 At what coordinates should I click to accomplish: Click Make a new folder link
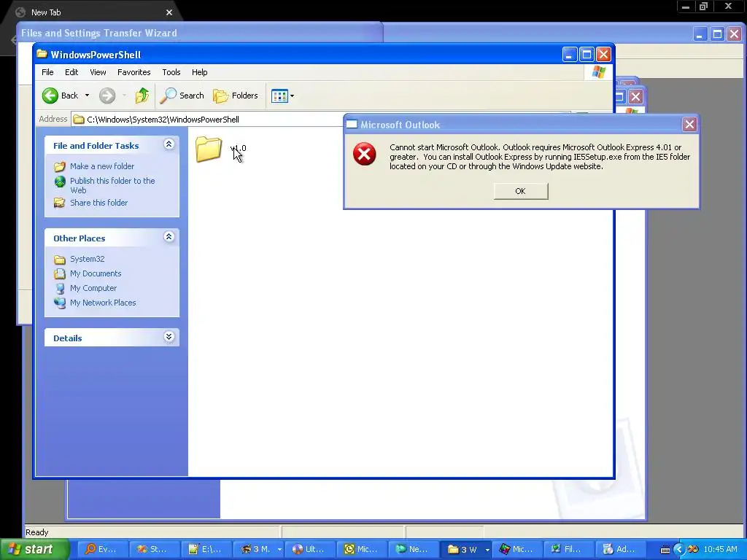(102, 166)
